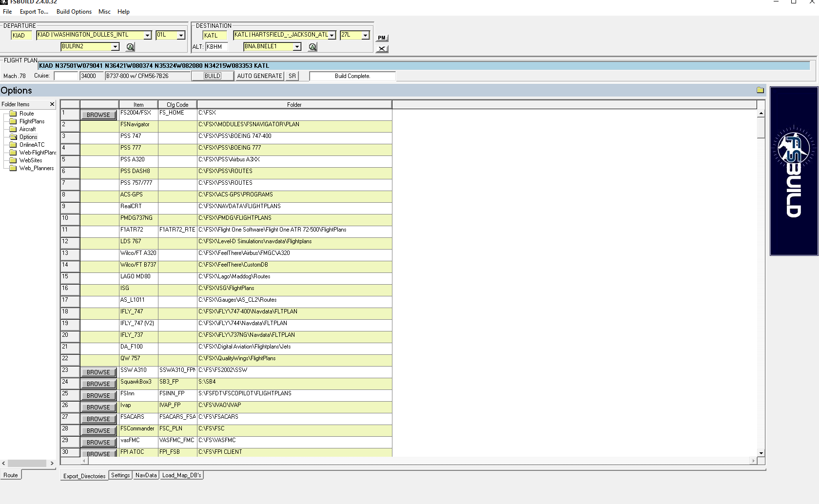The width and height of the screenshot is (819, 504).
Task: Click the BUILD button
Action: [x=212, y=76]
